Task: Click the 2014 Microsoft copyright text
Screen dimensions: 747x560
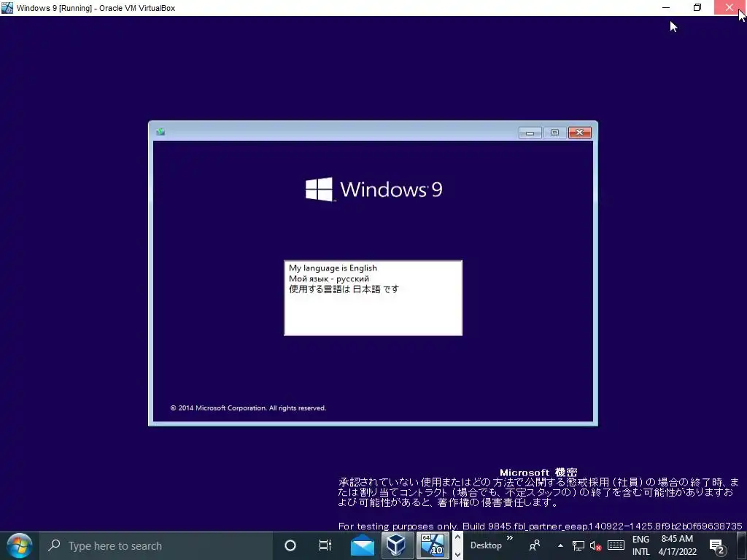Action: coord(248,408)
